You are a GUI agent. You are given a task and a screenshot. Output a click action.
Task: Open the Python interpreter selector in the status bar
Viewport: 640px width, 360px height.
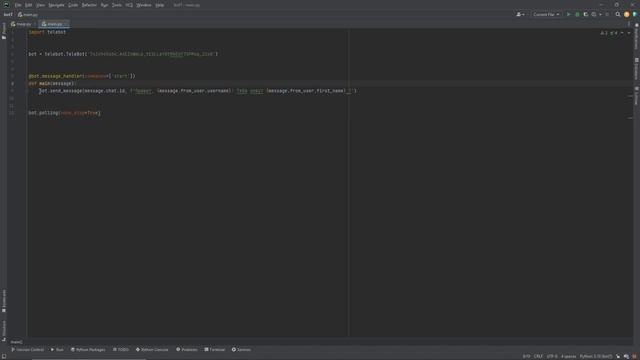point(596,356)
